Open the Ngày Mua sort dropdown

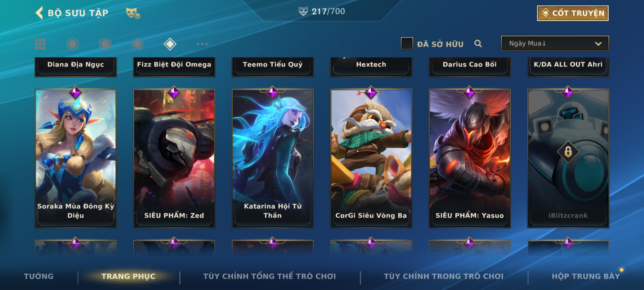pyautogui.click(x=555, y=44)
